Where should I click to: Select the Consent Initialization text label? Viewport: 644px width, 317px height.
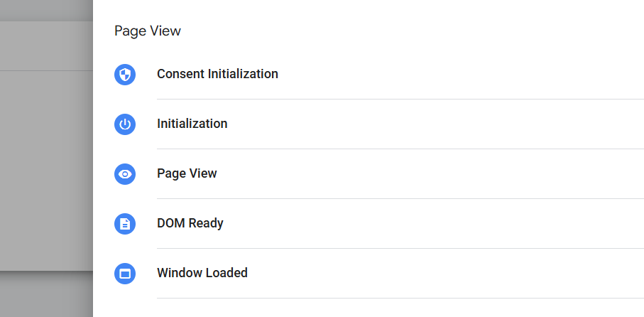point(217,74)
